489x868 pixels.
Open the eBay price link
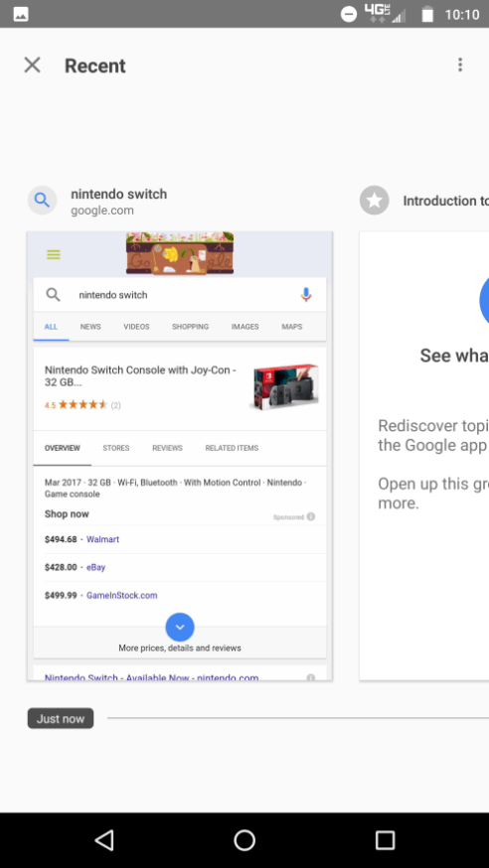(95, 567)
